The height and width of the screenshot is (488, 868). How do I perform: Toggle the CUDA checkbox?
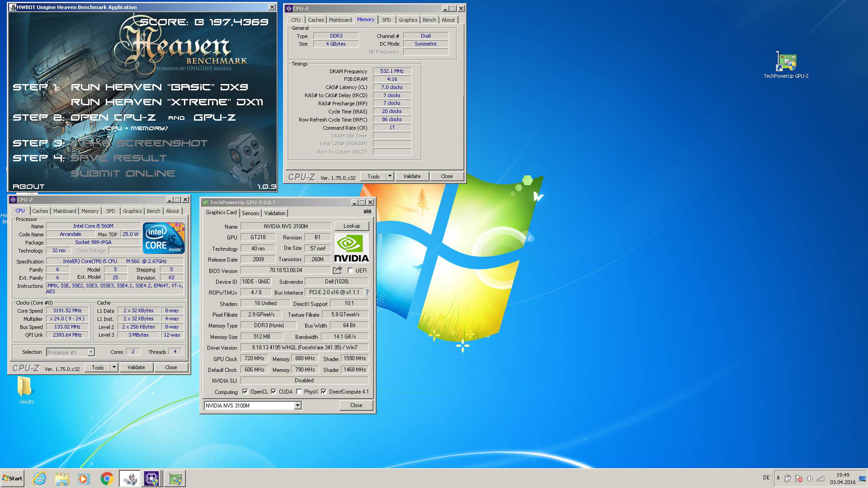pos(274,392)
